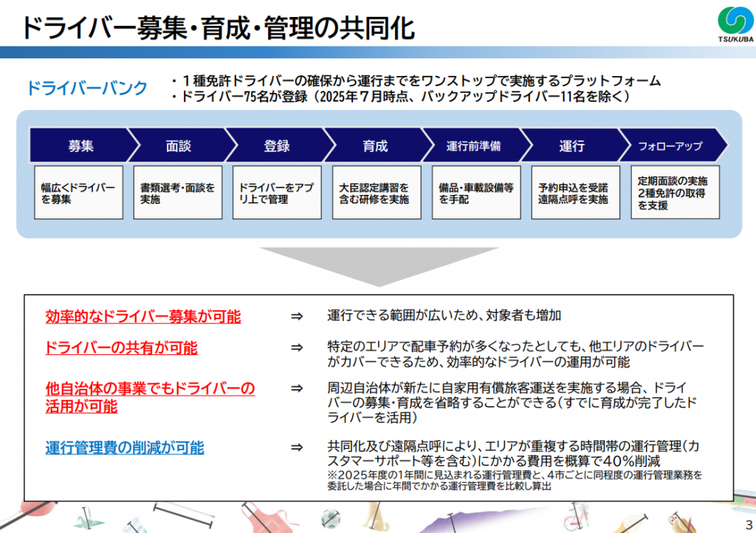Open the 効率的なドライバー募集が可能 underlined heading

click(142, 317)
